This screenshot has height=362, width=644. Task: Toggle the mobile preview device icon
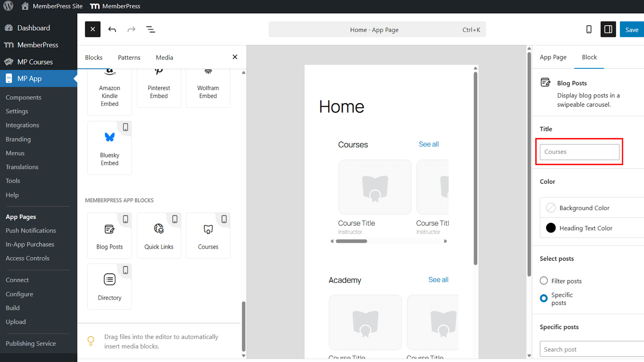(x=588, y=29)
